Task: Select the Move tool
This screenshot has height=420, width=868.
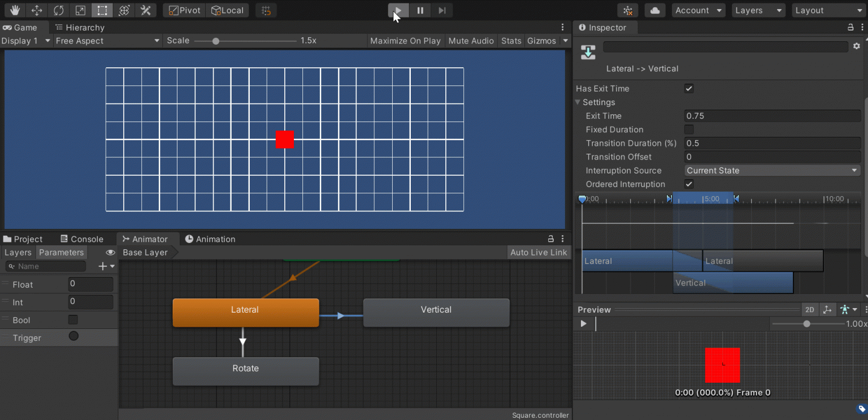Action: point(37,10)
